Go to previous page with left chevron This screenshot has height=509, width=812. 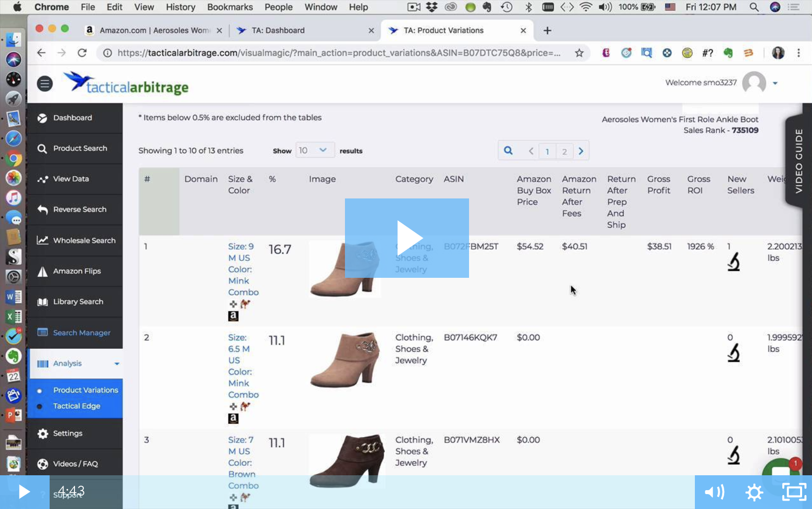click(531, 151)
